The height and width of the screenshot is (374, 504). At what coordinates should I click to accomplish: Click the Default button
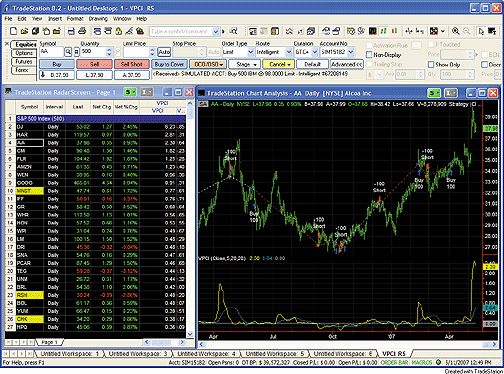[312, 64]
